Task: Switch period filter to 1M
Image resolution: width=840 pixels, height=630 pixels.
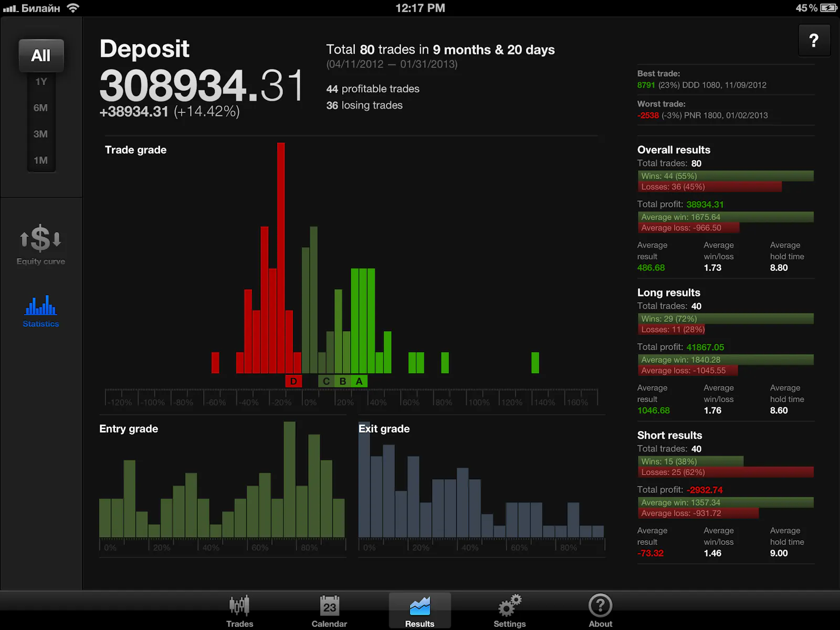Action: point(41,161)
